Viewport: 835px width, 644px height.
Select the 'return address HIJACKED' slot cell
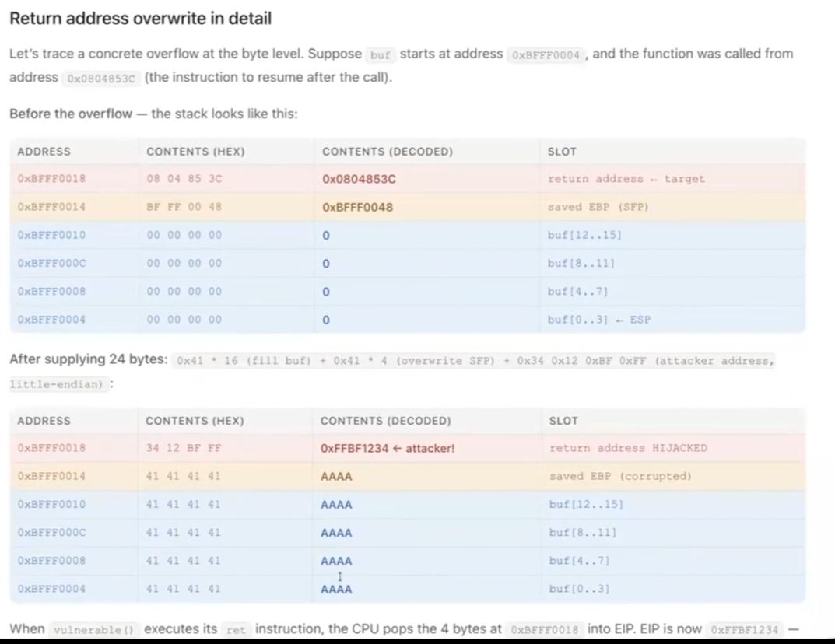tap(628, 448)
